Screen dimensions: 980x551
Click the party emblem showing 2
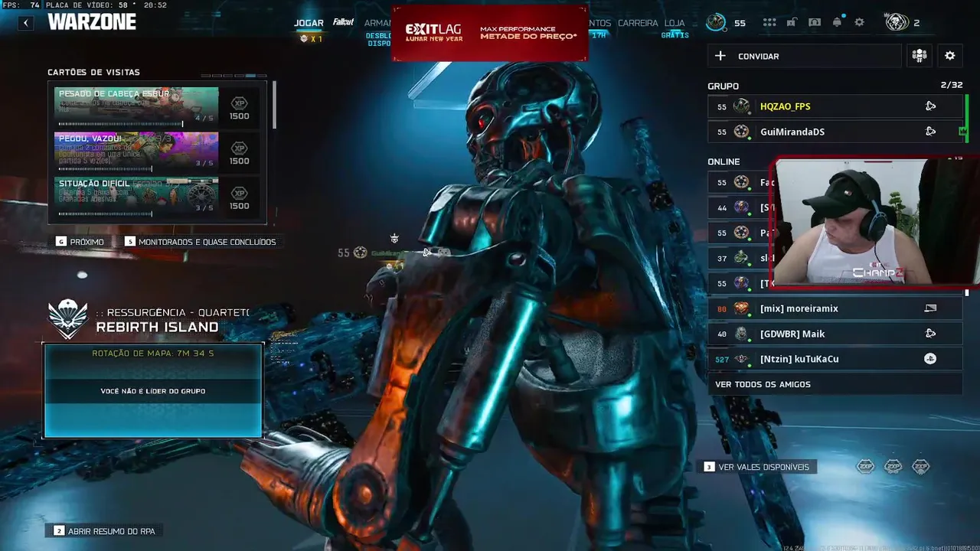coord(897,22)
